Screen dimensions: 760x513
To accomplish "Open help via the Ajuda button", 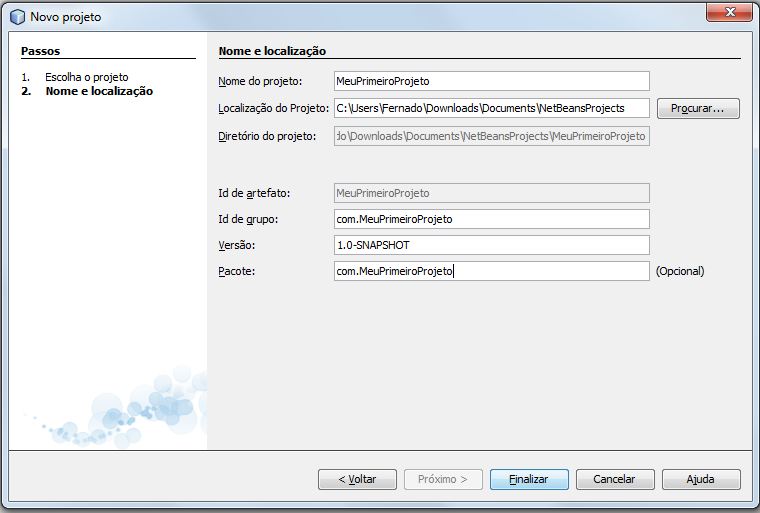I will [x=700, y=479].
